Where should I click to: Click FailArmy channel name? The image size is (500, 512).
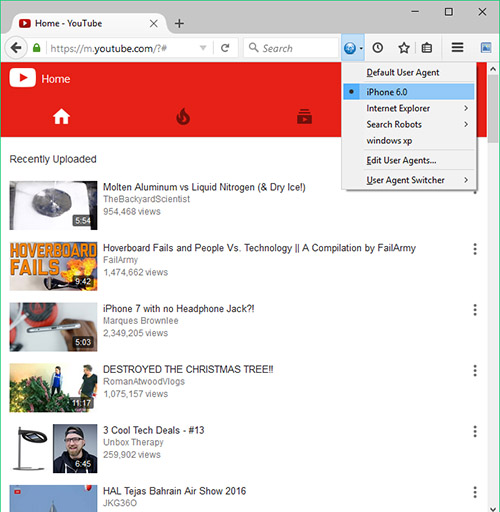[x=120, y=260]
